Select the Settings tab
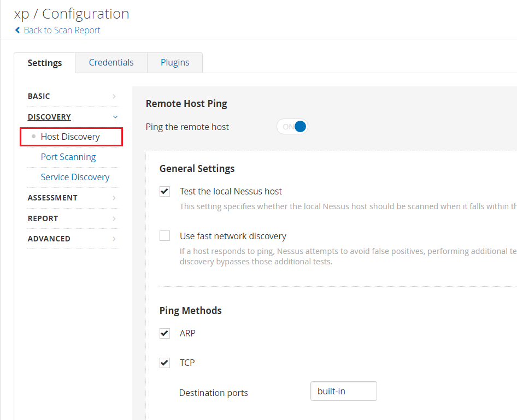The width and height of the screenshot is (517, 420). [x=44, y=63]
